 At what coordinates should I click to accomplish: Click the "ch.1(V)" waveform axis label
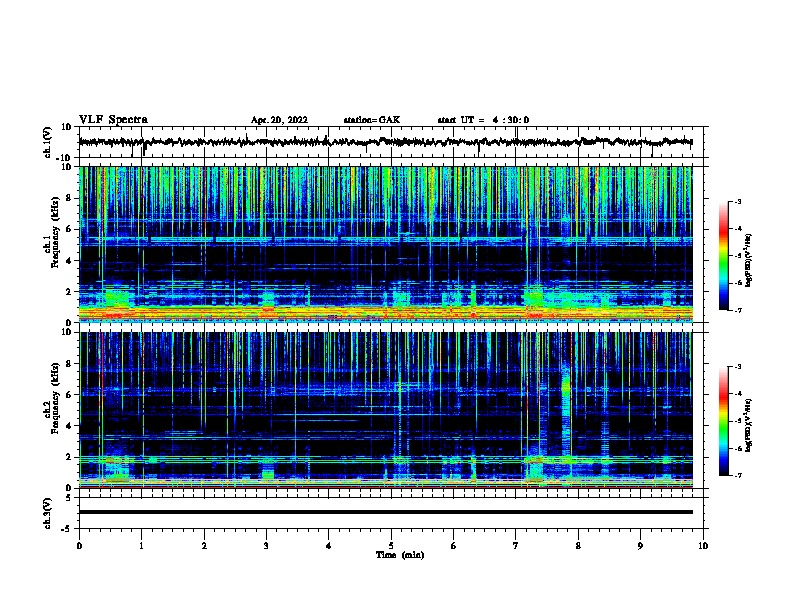click(x=47, y=142)
